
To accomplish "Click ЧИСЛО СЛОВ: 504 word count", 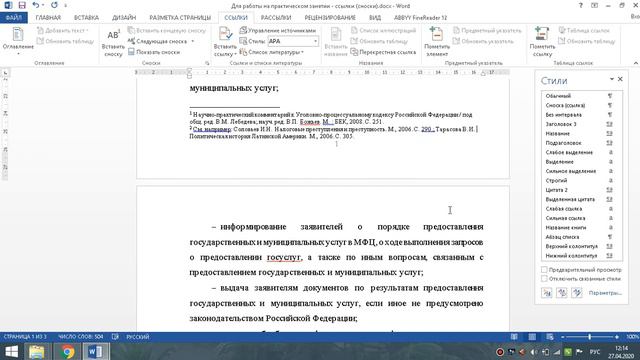I will tap(80, 337).
